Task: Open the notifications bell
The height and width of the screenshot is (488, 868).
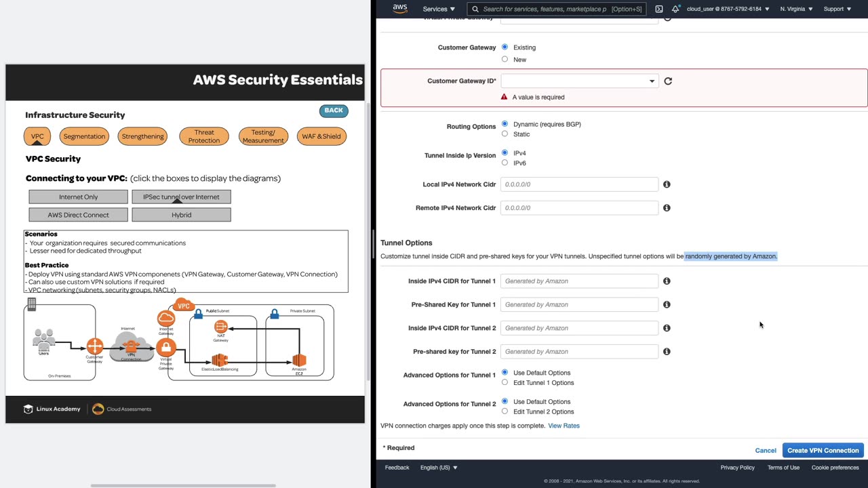Action: (x=675, y=9)
